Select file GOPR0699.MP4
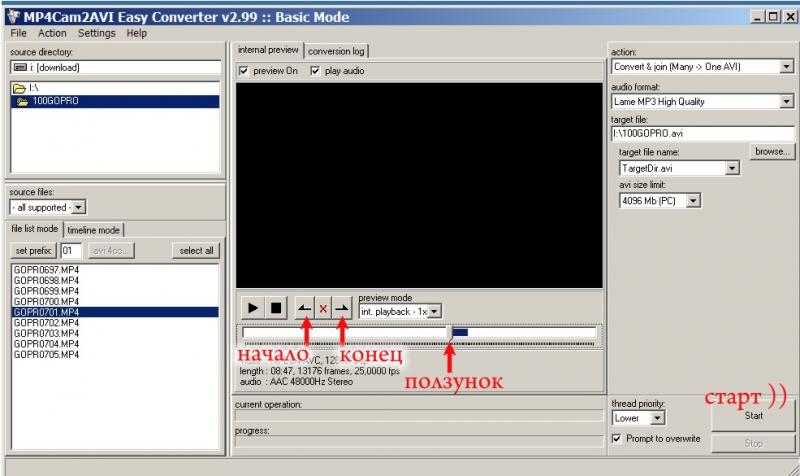 115,291
